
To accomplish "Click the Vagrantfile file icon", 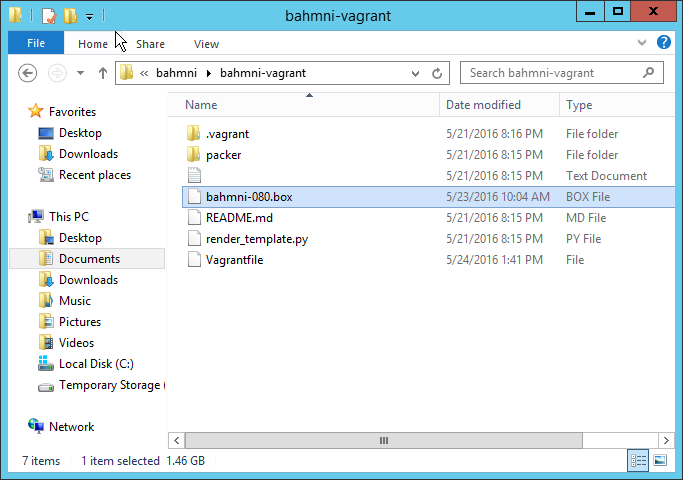I will click(194, 260).
